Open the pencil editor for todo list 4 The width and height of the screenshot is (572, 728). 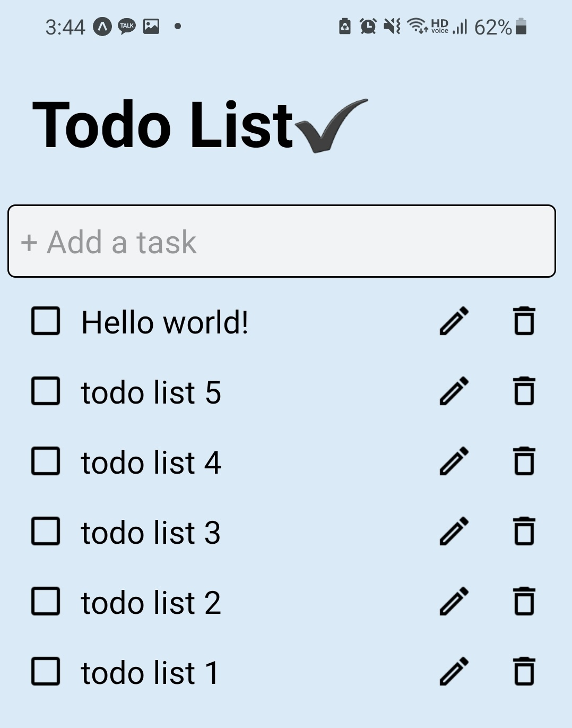[x=453, y=462]
